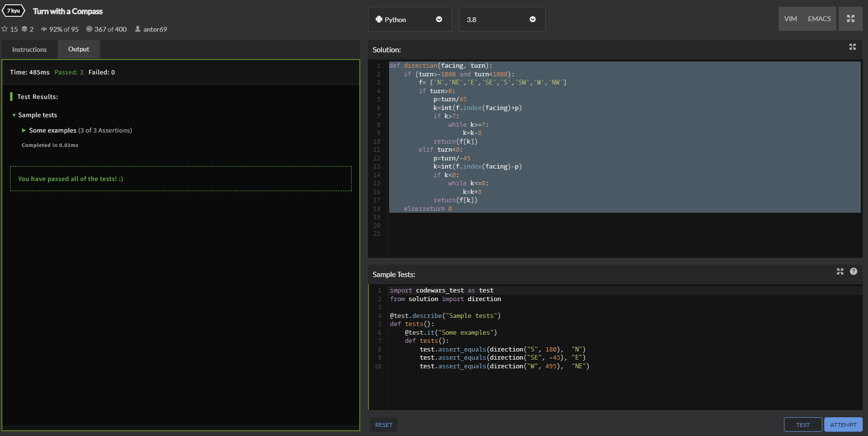This screenshot has width=868, height=436.
Task: Switch to the Instructions tab
Action: pyautogui.click(x=29, y=49)
